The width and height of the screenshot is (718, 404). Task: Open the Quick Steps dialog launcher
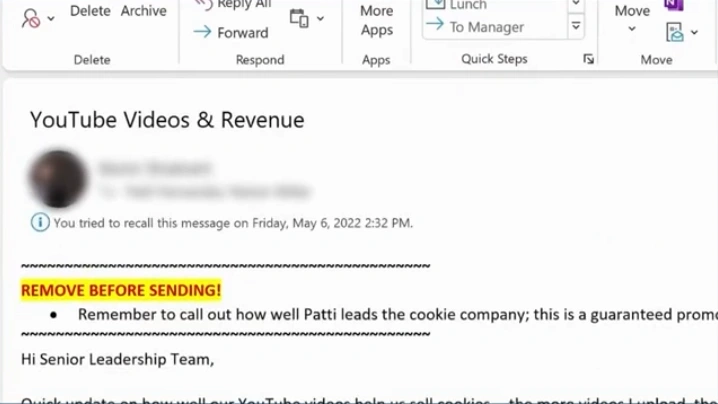(589, 60)
